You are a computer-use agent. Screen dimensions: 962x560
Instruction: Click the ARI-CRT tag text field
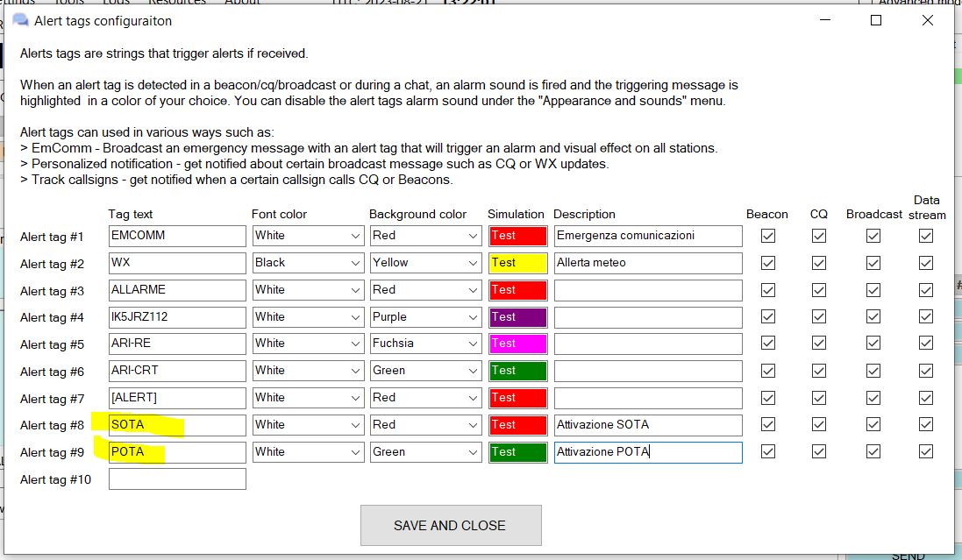(x=177, y=371)
